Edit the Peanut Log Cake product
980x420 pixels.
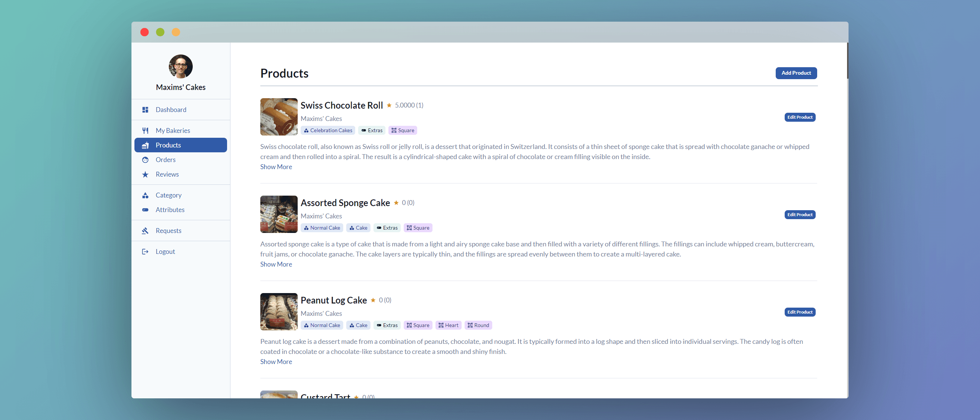tap(799, 312)
